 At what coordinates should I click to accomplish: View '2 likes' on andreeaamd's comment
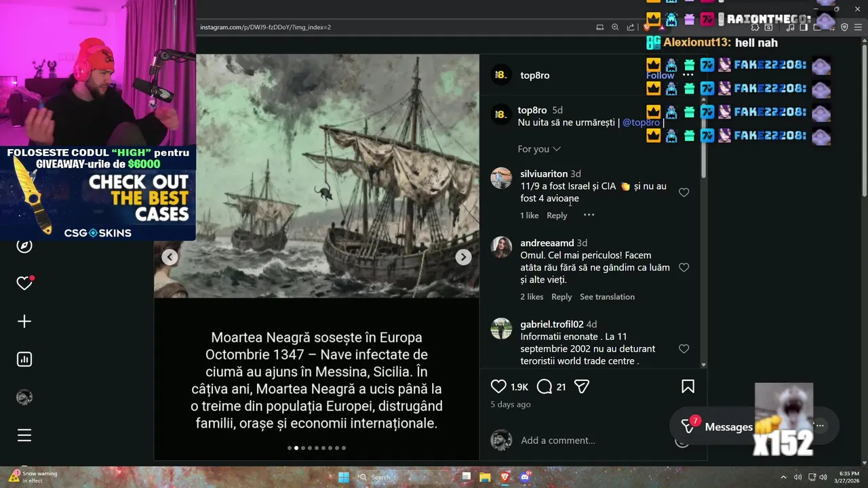(532, 297)
